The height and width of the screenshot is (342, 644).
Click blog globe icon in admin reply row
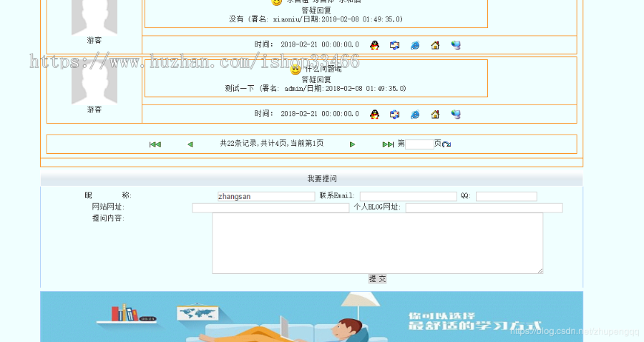[456, 114]
